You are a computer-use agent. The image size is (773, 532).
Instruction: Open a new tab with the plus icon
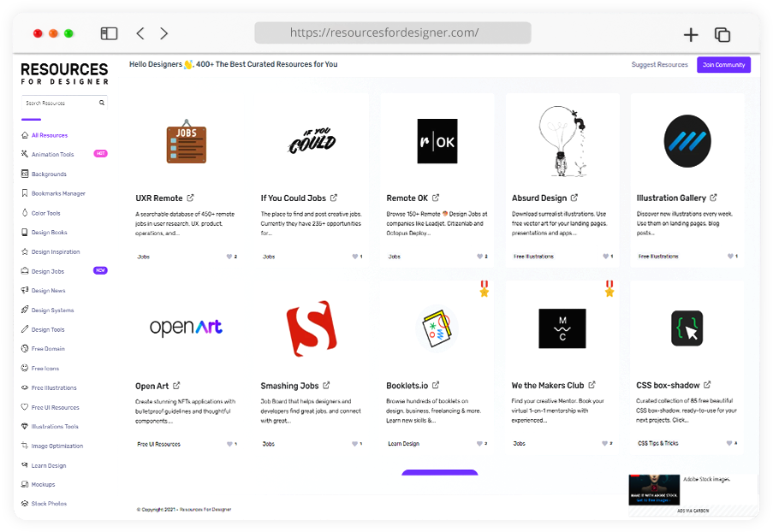691,34
